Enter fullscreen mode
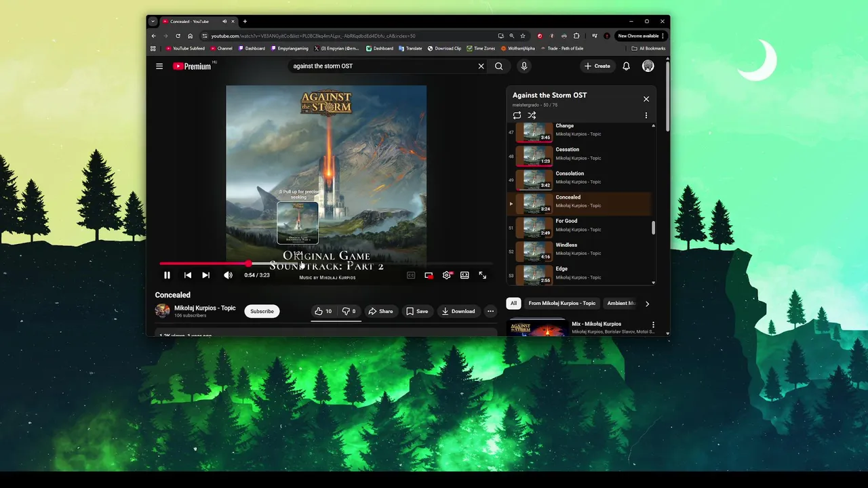Image resolution: width=868 pixels, height=488 pixels. coord(482,275)
